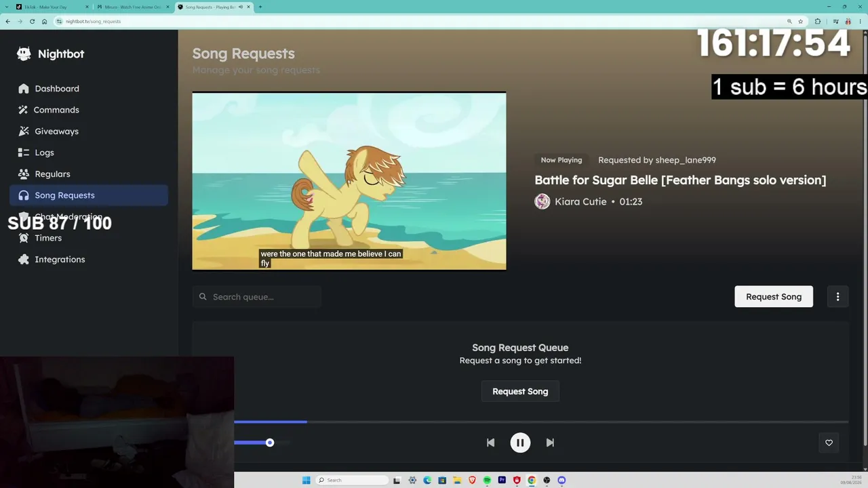Image resolution: width=868 pixels, height=488 pixels.
Task: Click the Integrations puzzle icon
Action: coord(24,260)
